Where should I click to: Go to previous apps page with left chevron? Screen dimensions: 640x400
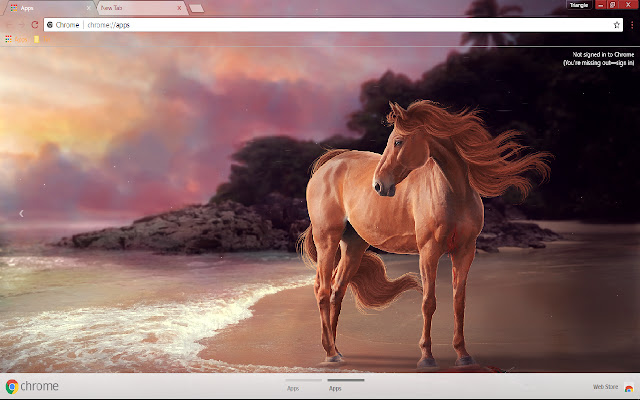click(21, 213)
